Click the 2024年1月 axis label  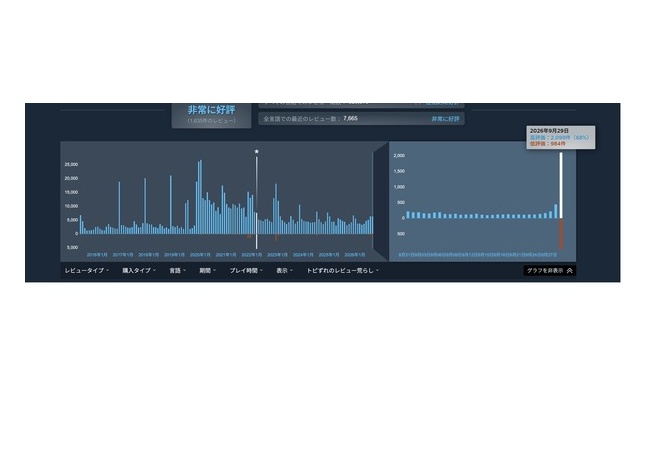[303, 255]
